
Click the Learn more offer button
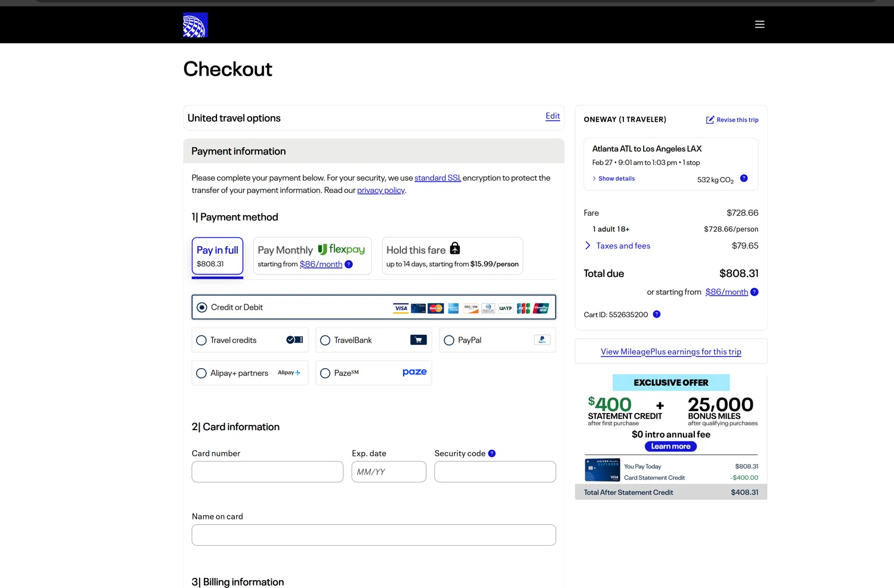670,446
